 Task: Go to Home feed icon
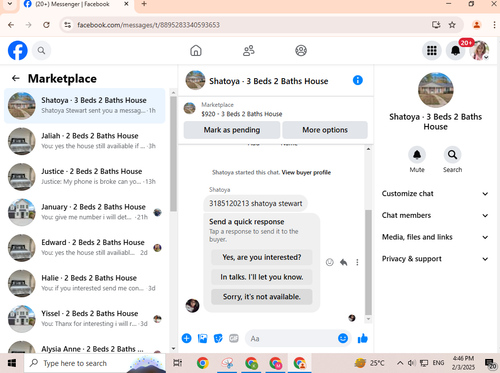(196, 51)
